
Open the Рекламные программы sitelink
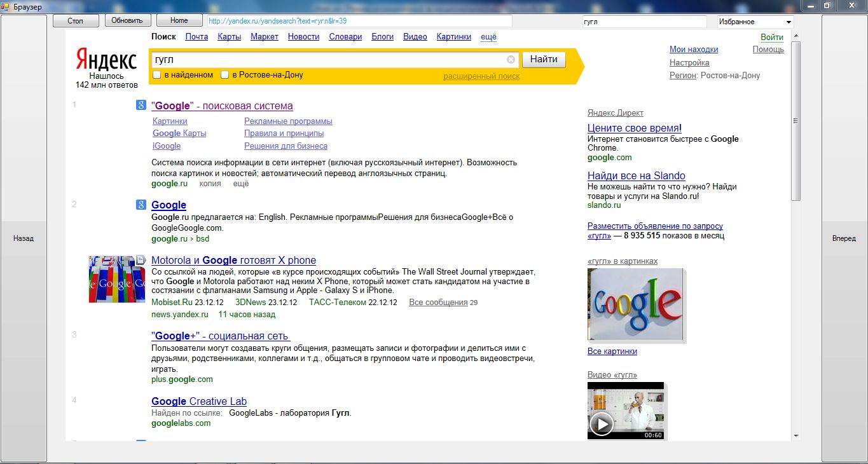pos(288,121)
